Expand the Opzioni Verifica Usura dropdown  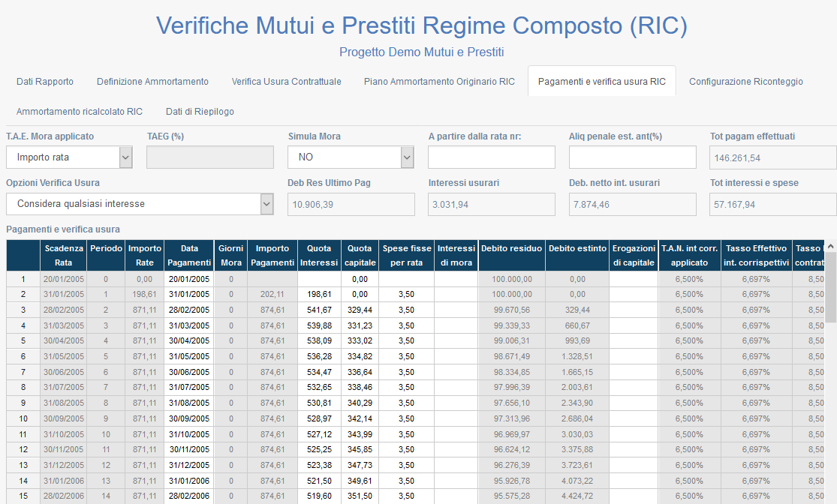pos(267,204)
